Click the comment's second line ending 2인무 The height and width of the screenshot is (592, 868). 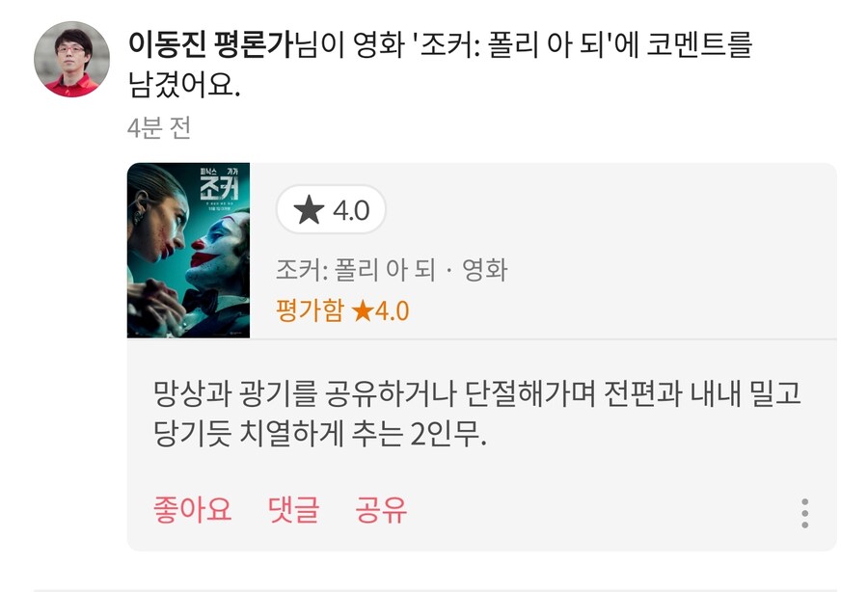(320, 433)
